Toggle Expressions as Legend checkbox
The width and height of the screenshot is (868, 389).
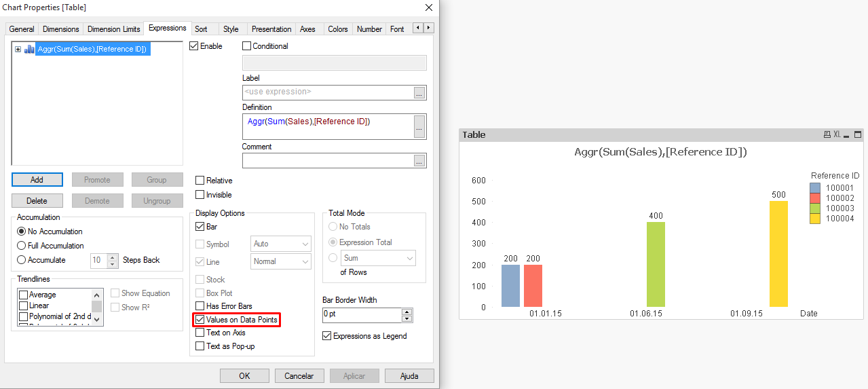click(x=327, y=336)
